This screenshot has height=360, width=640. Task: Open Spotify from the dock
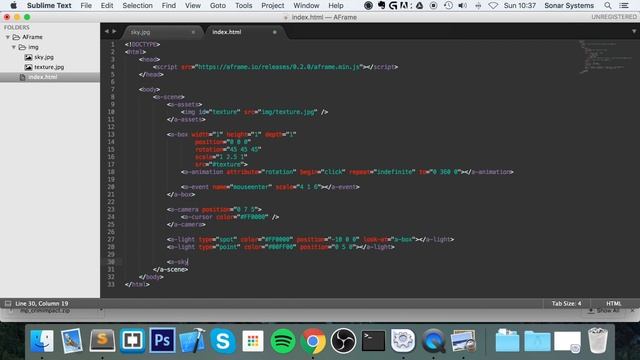283,341
